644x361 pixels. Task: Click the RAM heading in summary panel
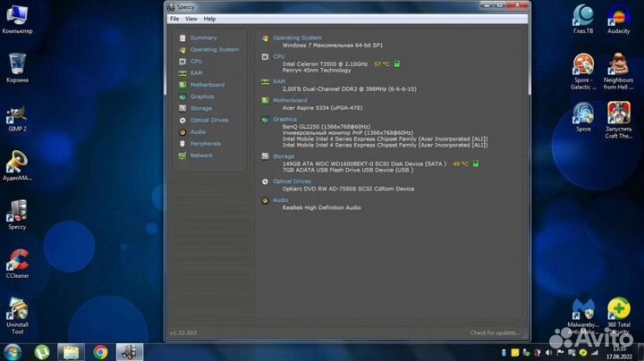[x=279, y=81]
